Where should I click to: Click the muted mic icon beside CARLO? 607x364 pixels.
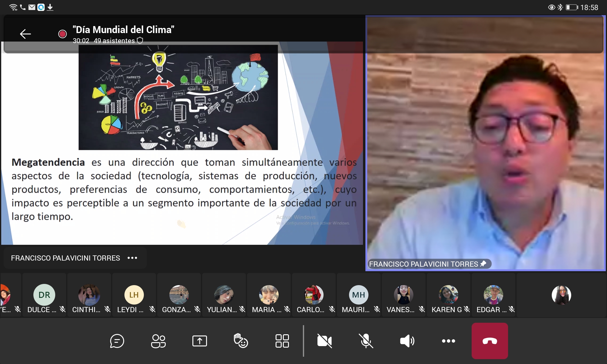point(332,309)
